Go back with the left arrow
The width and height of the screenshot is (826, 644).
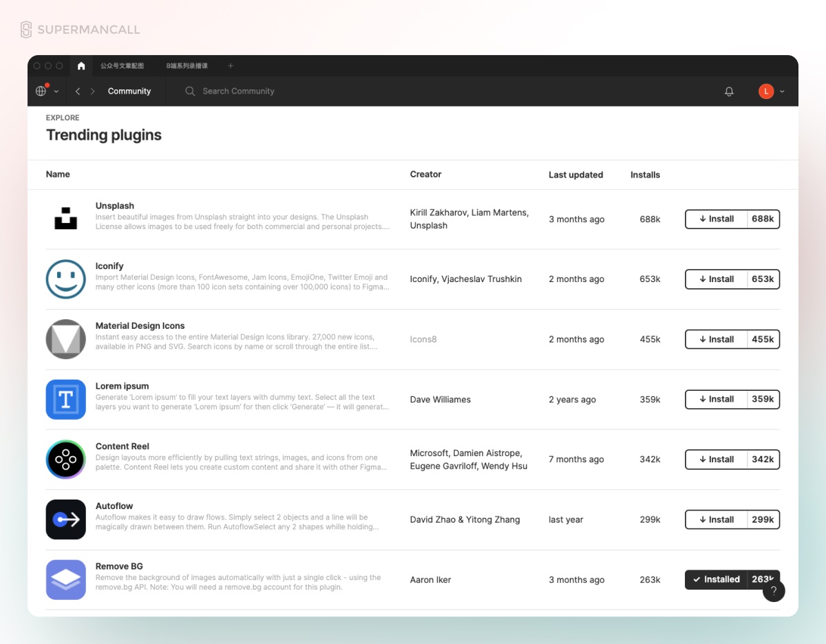coord(78,91)
